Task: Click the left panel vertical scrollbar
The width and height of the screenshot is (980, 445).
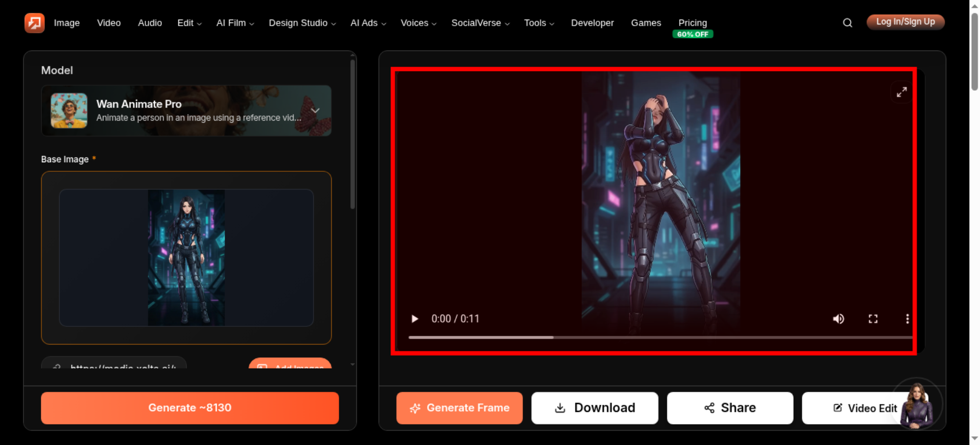Action: 352,135
